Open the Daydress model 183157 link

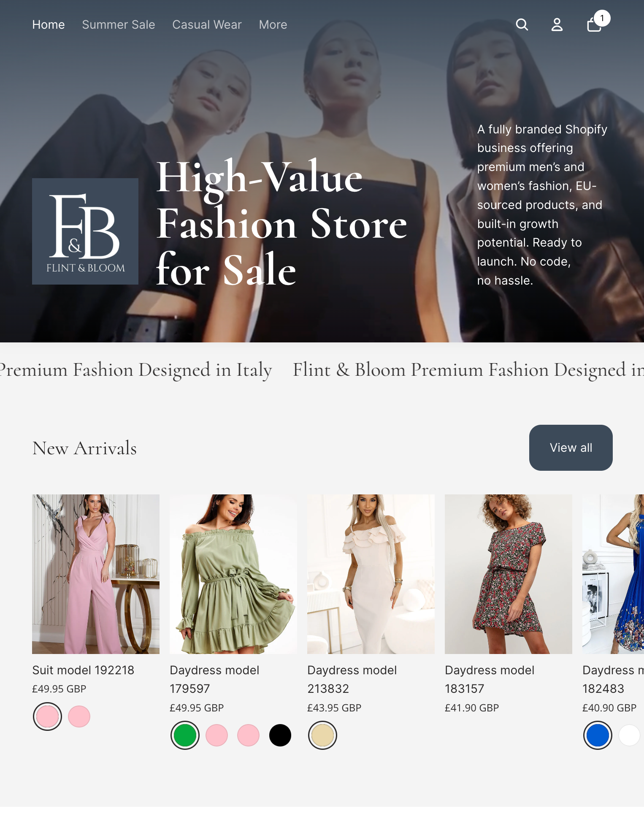point(490,679)
